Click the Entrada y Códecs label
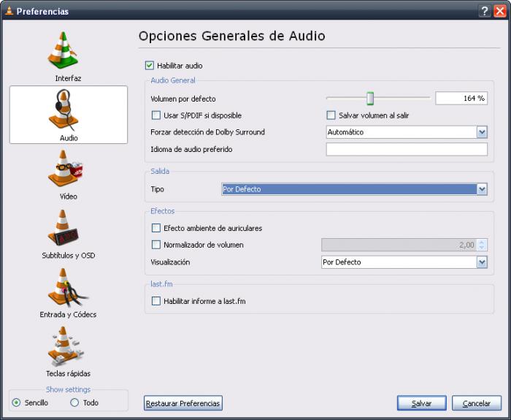Image resolution: width=511 pixels, height=420 pixels. (x=68, y=314)
